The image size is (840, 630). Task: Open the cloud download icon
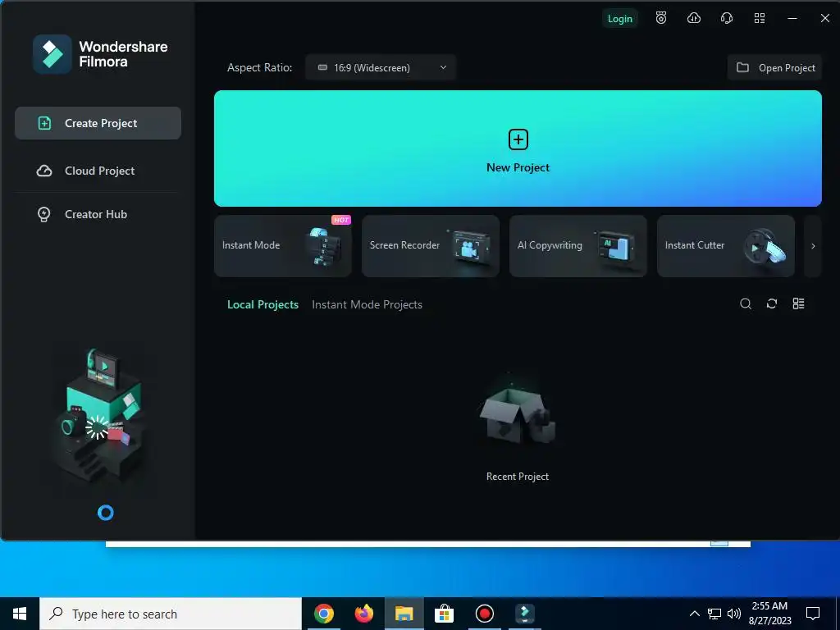pos(694,18)
